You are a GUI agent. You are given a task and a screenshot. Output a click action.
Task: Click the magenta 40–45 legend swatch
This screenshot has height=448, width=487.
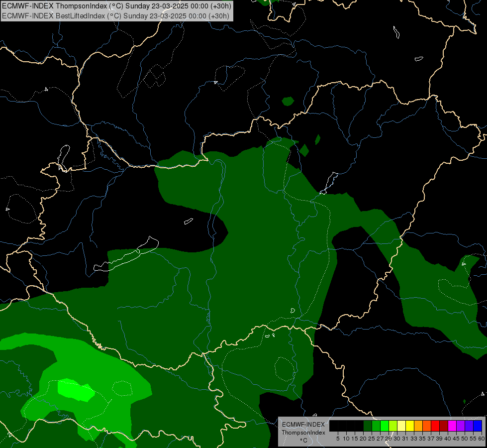(x=452, y=426)
